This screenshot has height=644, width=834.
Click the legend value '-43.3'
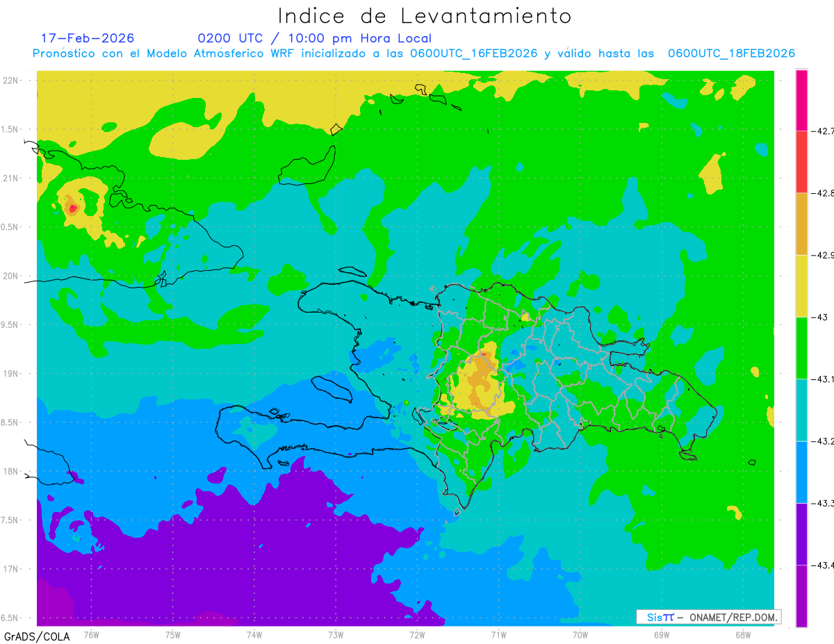tap(824, 503)
